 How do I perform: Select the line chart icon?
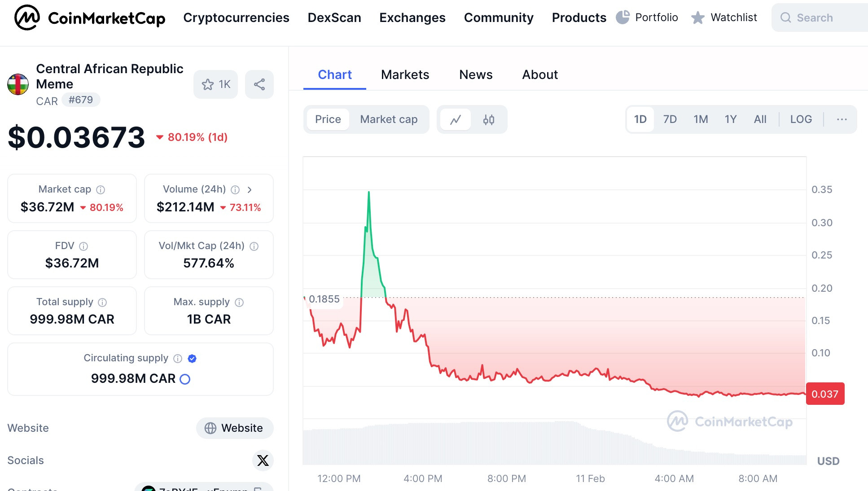tap(456, 119)
